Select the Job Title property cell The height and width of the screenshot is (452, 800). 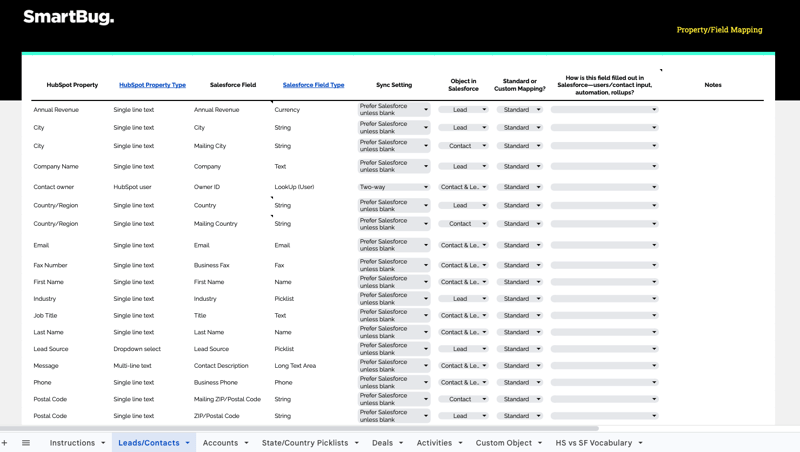(45, 316)
